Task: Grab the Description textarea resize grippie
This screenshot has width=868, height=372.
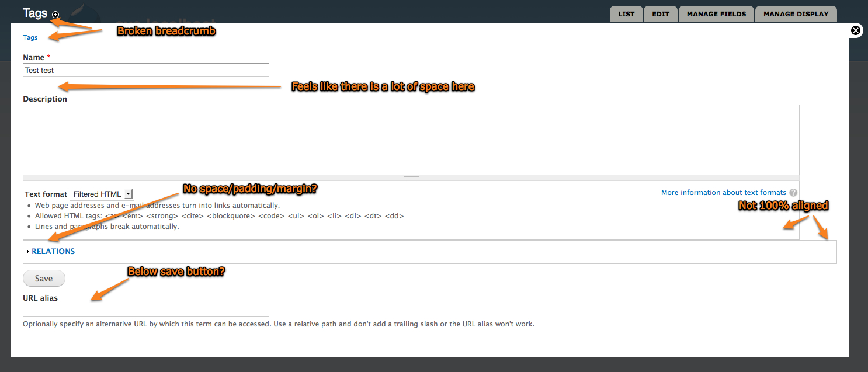Action: tap(411, 178)
